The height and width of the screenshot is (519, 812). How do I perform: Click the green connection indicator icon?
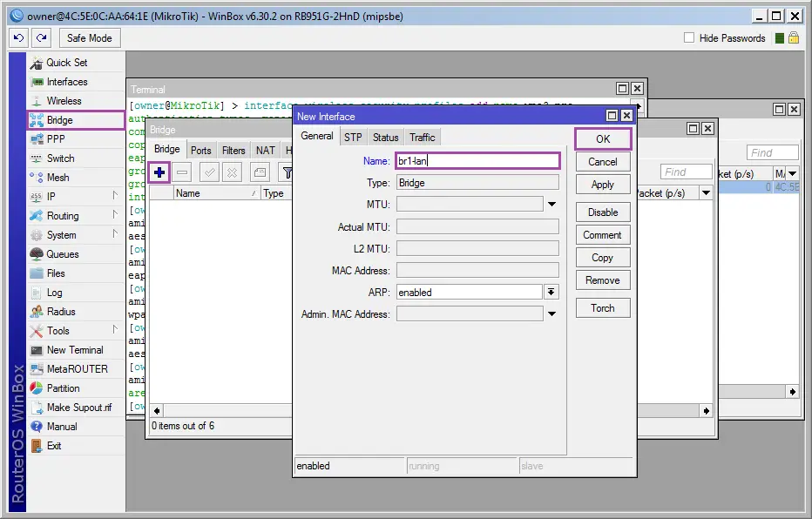point(780,37)
